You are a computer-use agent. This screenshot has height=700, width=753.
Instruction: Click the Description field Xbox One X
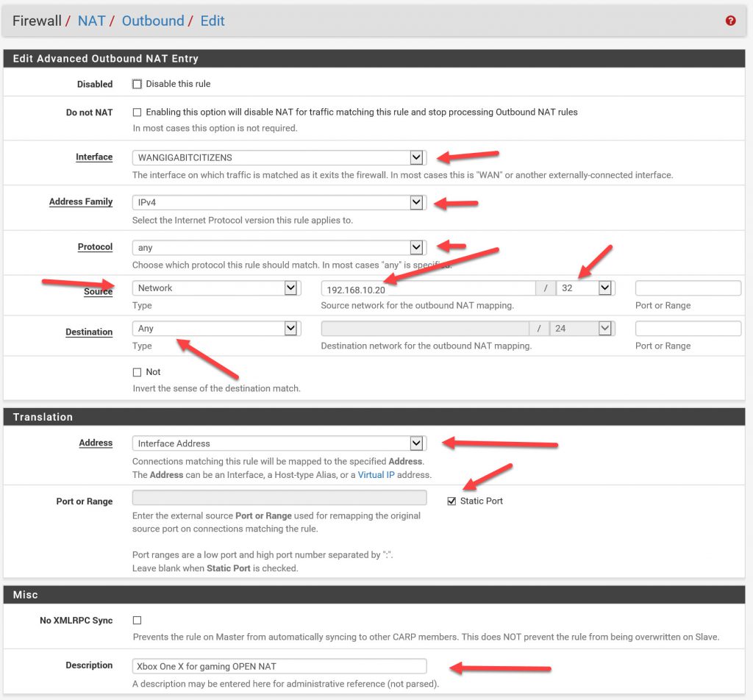(x=279, y=666)
